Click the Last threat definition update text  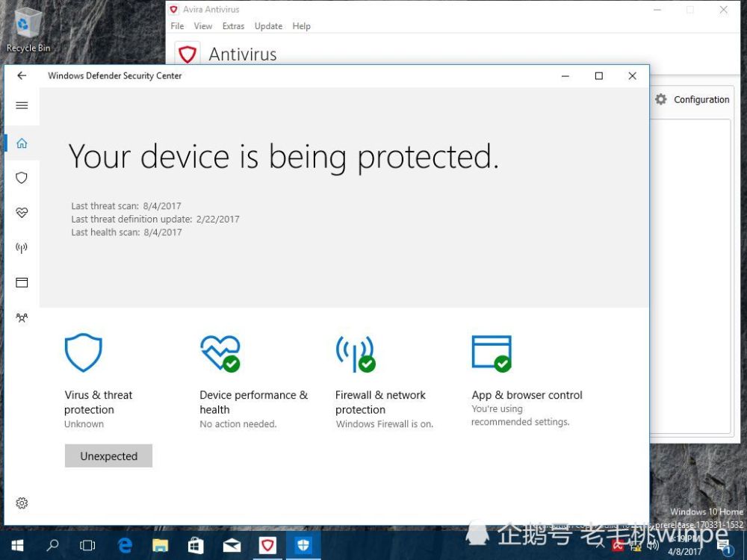(x=155, y=219)
